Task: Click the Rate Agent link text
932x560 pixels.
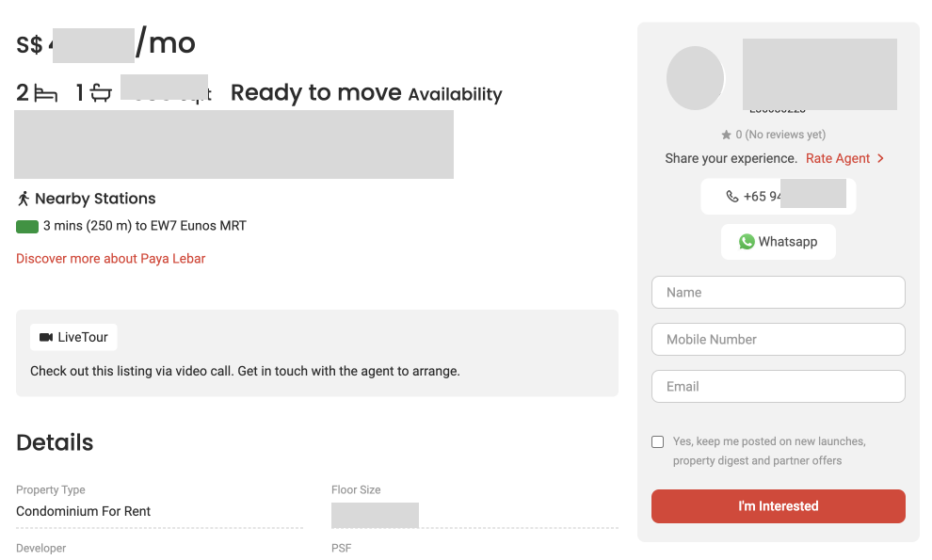Action: click(838, 158)
